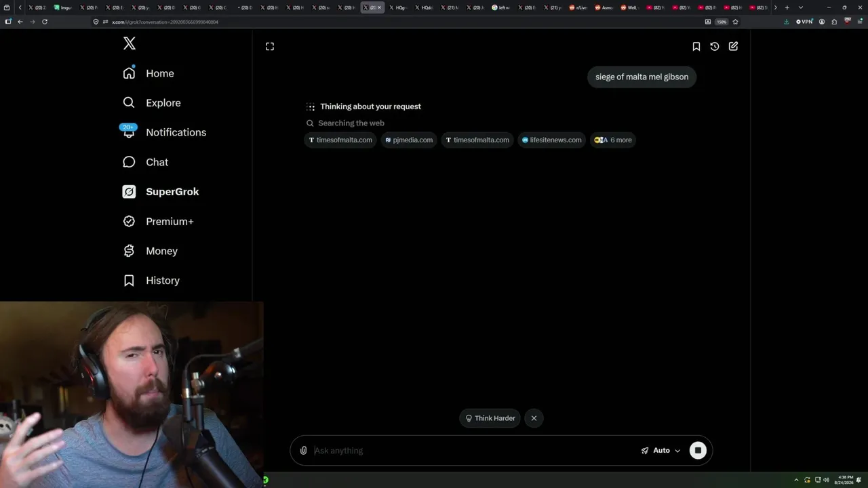
Task: Open the Windows notification center
Action: tap(860, 480)
